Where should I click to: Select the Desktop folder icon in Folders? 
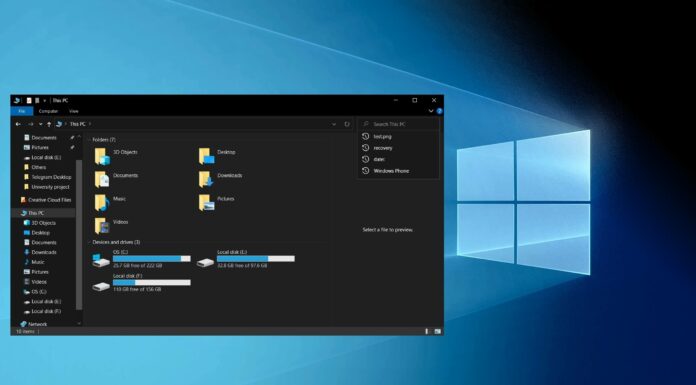tap(206, 156)
